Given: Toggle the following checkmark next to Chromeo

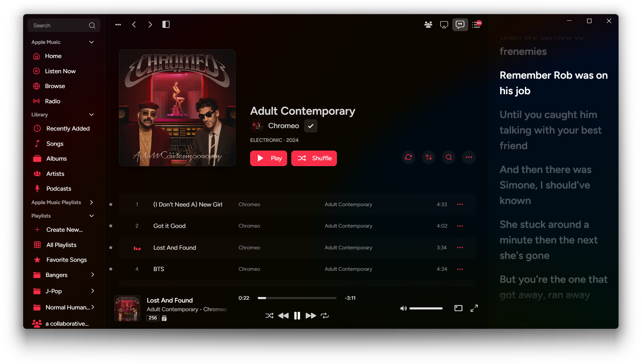Looking at the screenshot, I should pos(311,126).
